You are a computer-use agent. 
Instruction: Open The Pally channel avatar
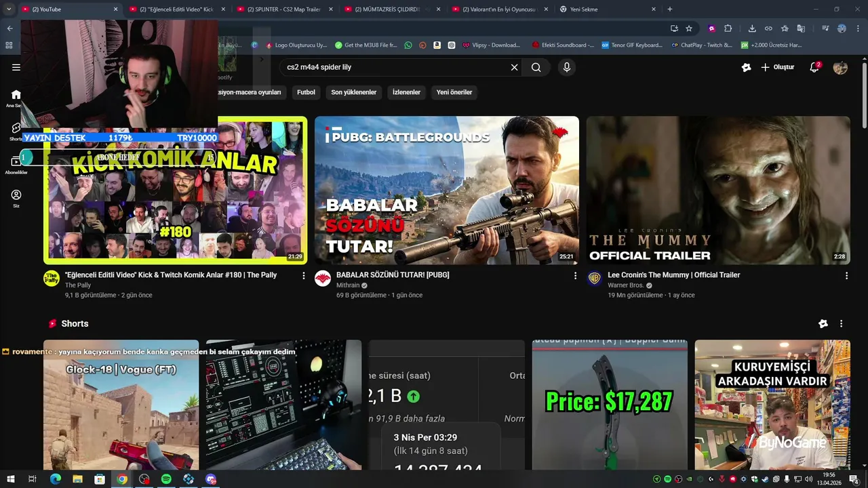[52, 279]
